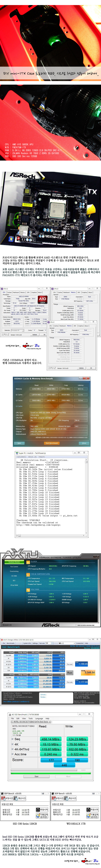This screenshot has height=868, width=101.
Task: Open Overclocking section in AXTU
Action: click(x=14, y=571)
